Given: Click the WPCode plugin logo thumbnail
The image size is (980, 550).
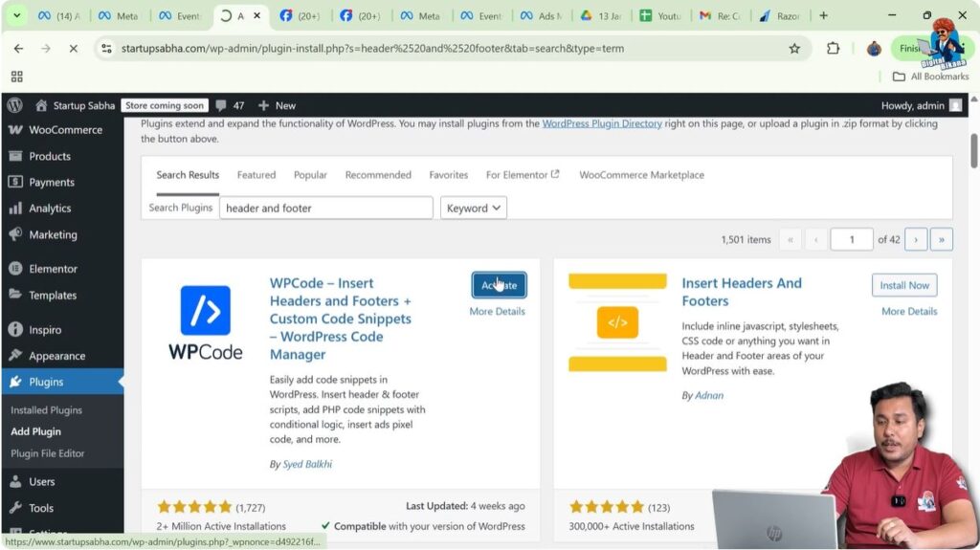Looking at the screenshot, I should [x=205, y=322].
